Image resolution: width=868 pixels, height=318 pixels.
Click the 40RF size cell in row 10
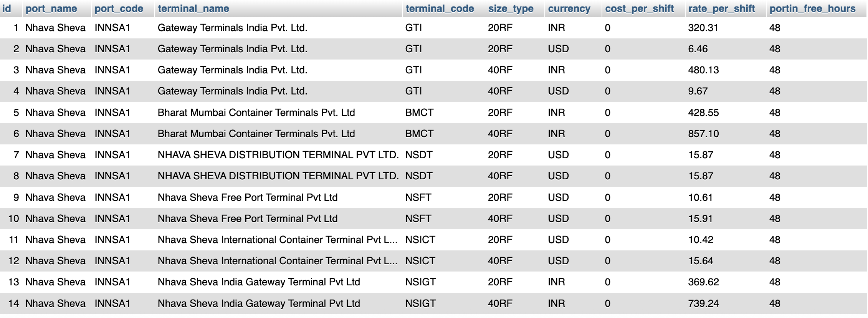[x=500, y=219]
